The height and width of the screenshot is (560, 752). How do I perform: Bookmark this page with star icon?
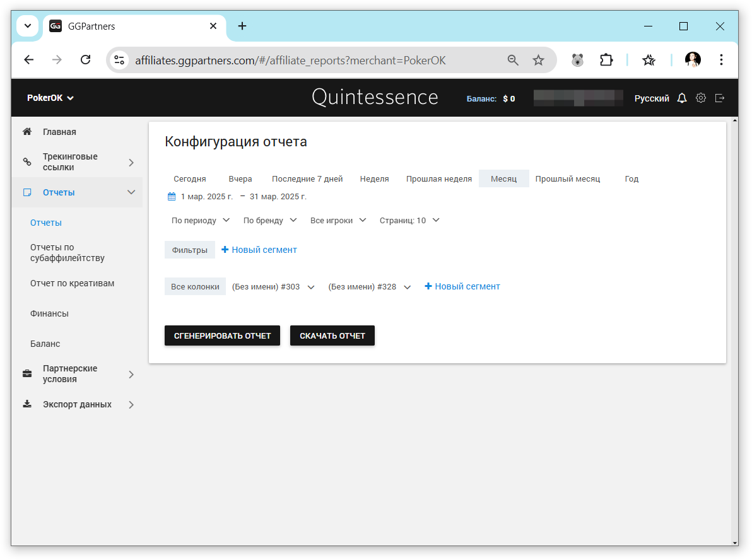point(539,60)
